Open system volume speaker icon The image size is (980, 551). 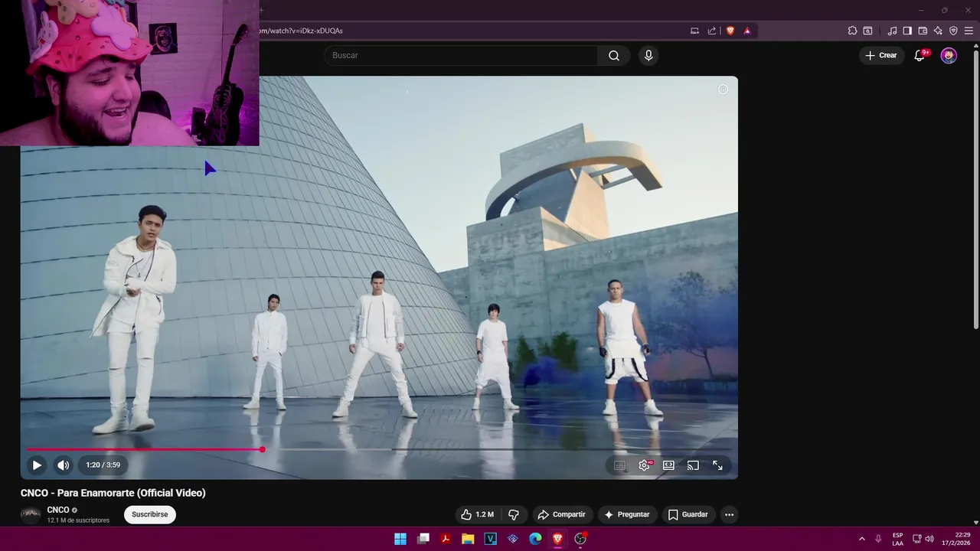pyautogui.click(x=929, y=539)
